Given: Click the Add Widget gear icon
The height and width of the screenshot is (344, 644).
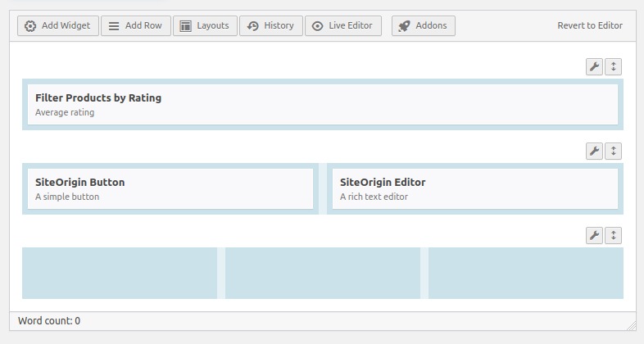Looking at the screenshot, I should click(x=30, y=26).
